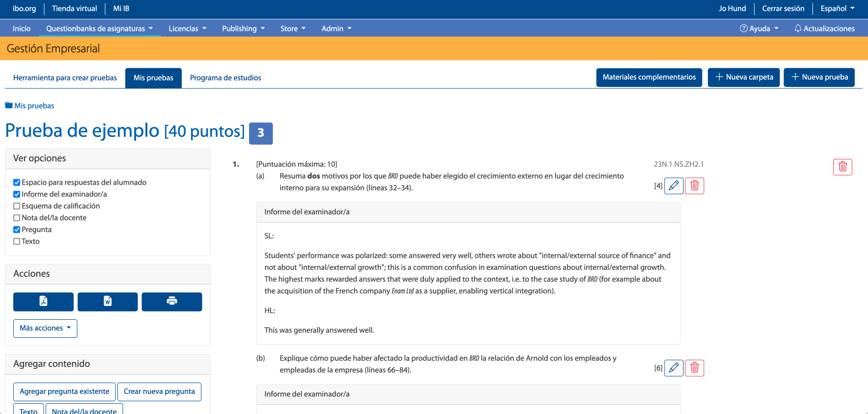868x414 pixels.
Task: Check the Nota del/la docente option
Action: 17,218
